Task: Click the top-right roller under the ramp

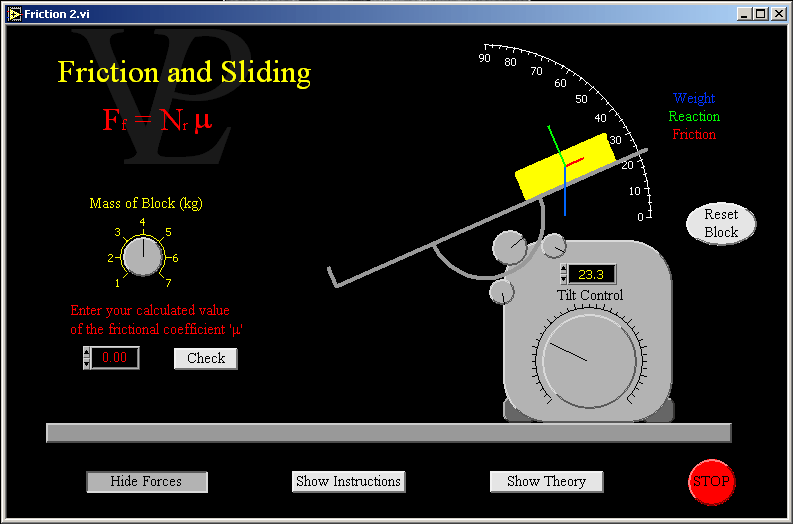Action: coord(553,245)
